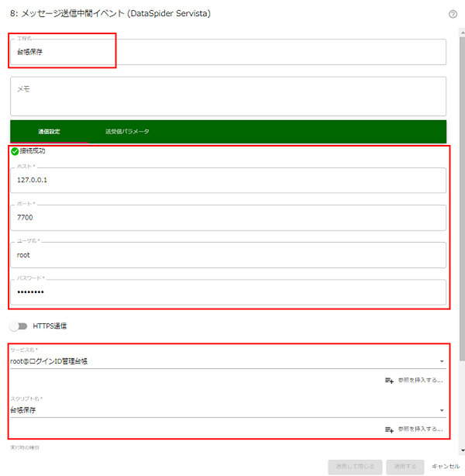The width and height of the screenshot is (465, 476).
Task: Click the ポート field with 7700
Action: [x=228, y=218]
